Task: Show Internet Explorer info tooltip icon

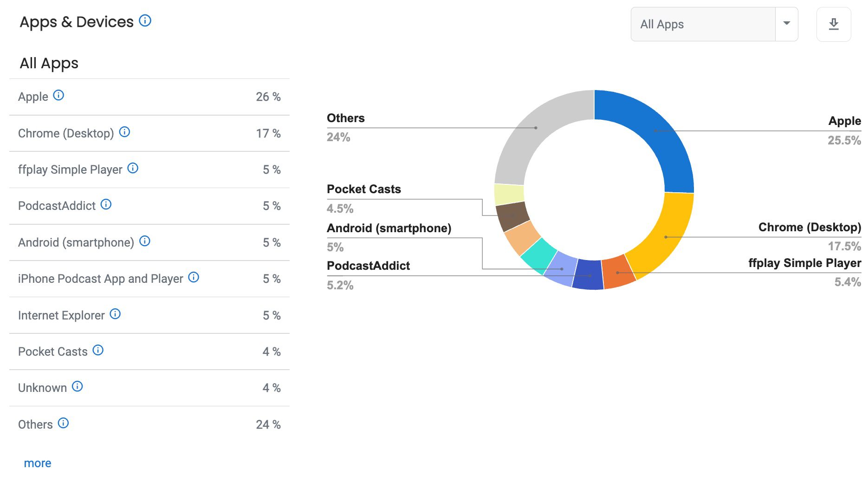Action: [x=115, y=314]
